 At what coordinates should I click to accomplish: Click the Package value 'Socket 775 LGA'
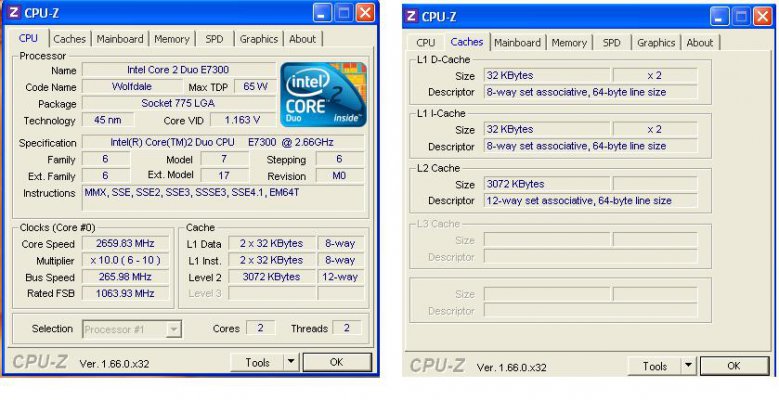178,103
